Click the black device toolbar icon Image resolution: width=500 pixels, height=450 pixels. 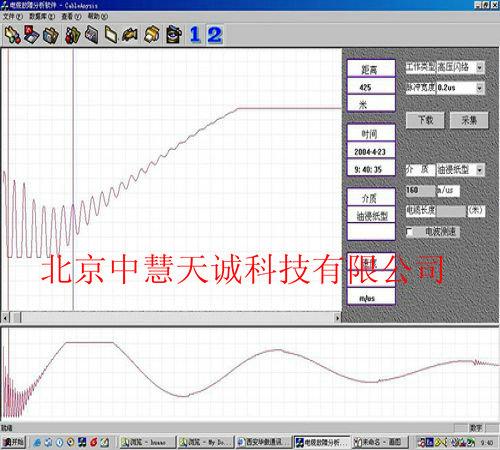174,35
